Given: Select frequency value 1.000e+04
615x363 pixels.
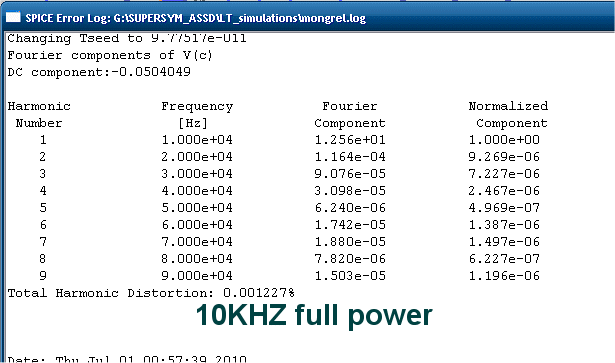Looking at the screenshot, I should tap(197, 140).
